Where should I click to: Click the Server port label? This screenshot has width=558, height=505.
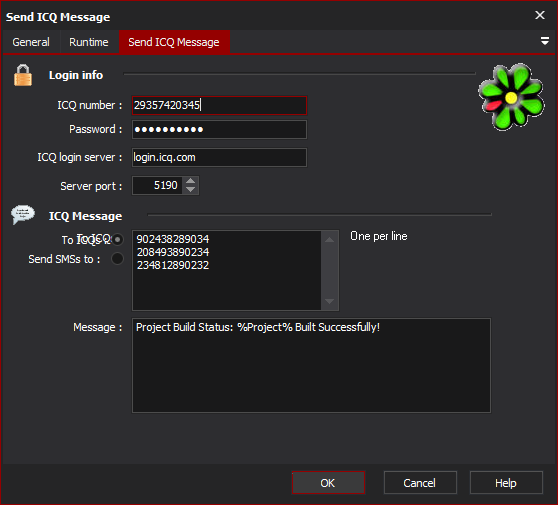tap(91, 186)
